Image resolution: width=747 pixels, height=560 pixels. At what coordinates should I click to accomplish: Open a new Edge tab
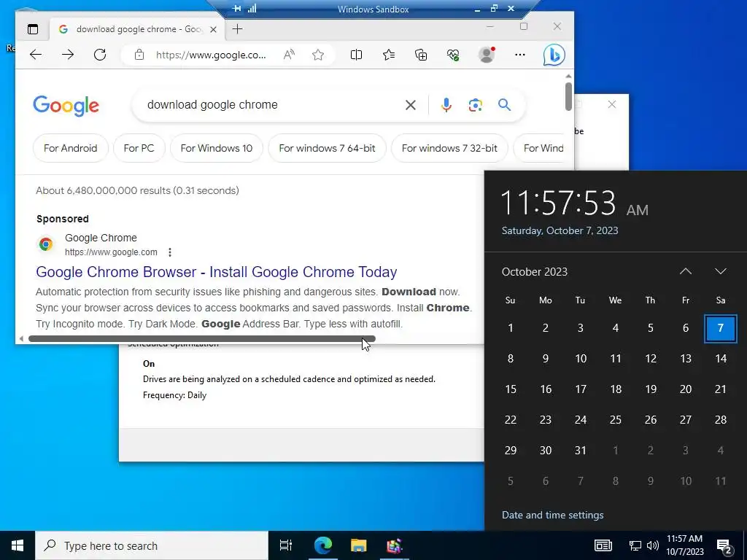pyautogui.click(x=237, y=29)
